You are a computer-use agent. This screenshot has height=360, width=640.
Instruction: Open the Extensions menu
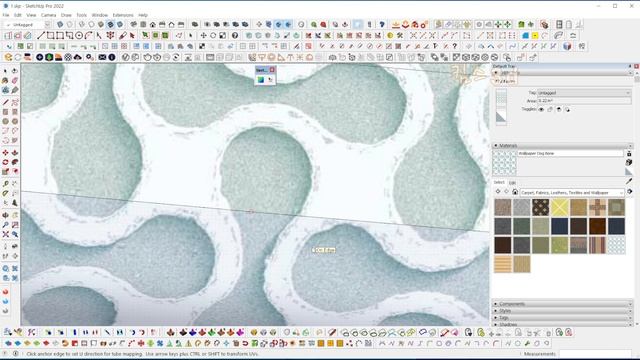click(x=123, y=15)
